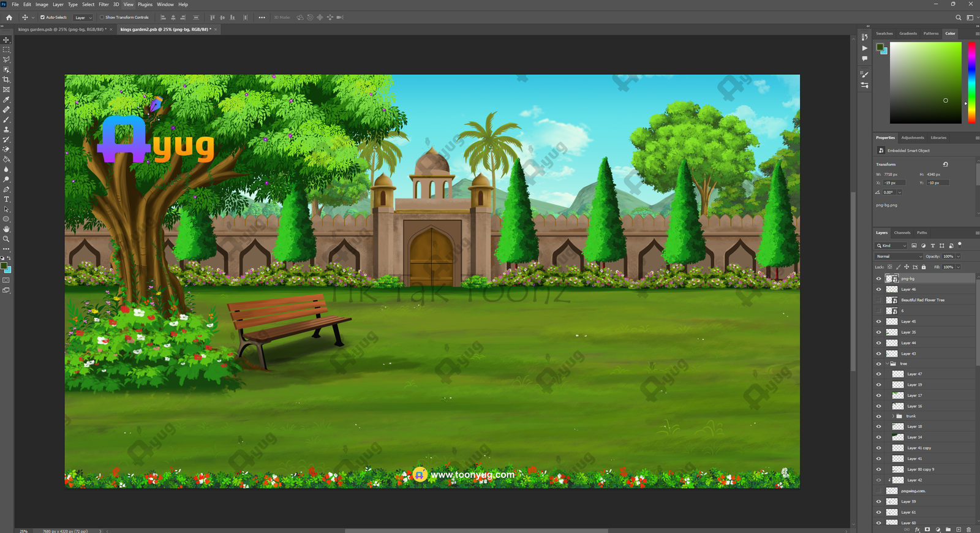The image size is (980, 533).
Task: Select the Eyedropper tool
Action: click(6, 100)
